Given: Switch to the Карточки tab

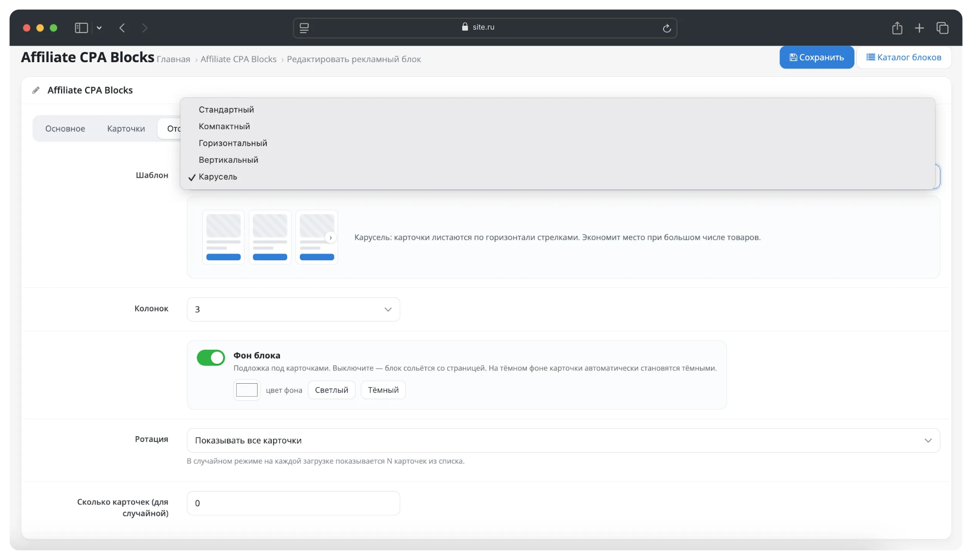Looking at the screenshot, I should point(126,129).
